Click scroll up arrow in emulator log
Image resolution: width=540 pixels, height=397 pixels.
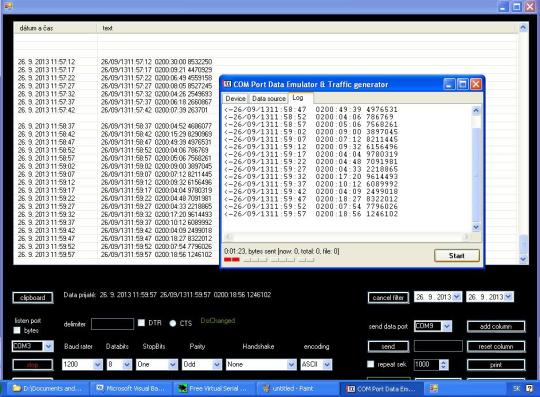pos(476,111)
